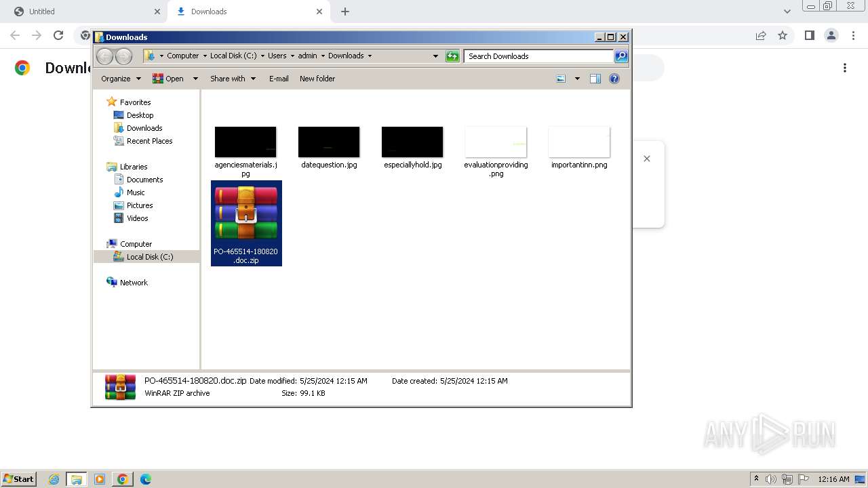Click the Windows Explorer taskbar icon
The width and height of the screenshot is (868, 488).
(x=76, y=479)
